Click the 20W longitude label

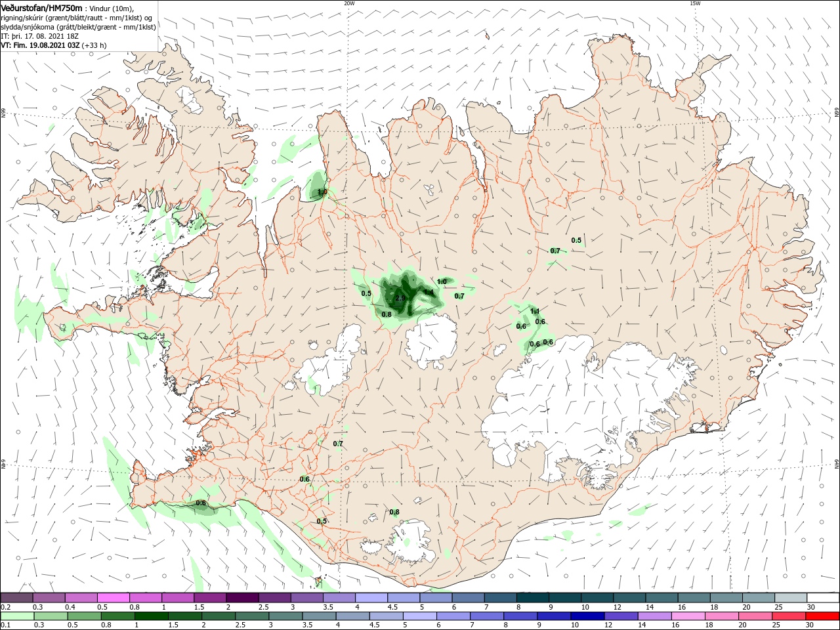349,3
